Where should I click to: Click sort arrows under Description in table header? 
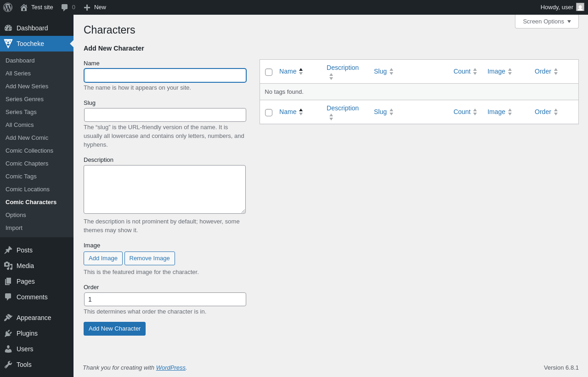click(331, 76)
